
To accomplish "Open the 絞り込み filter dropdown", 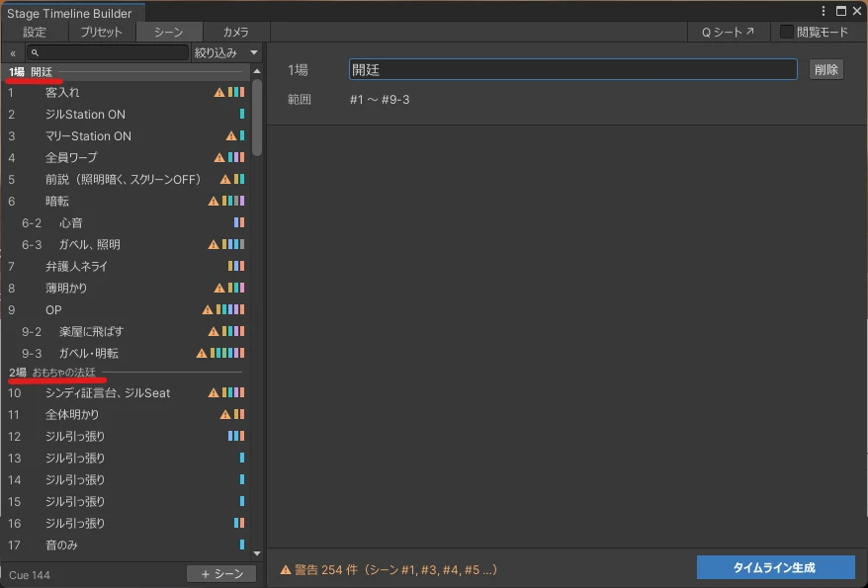I will pos(225,52).
